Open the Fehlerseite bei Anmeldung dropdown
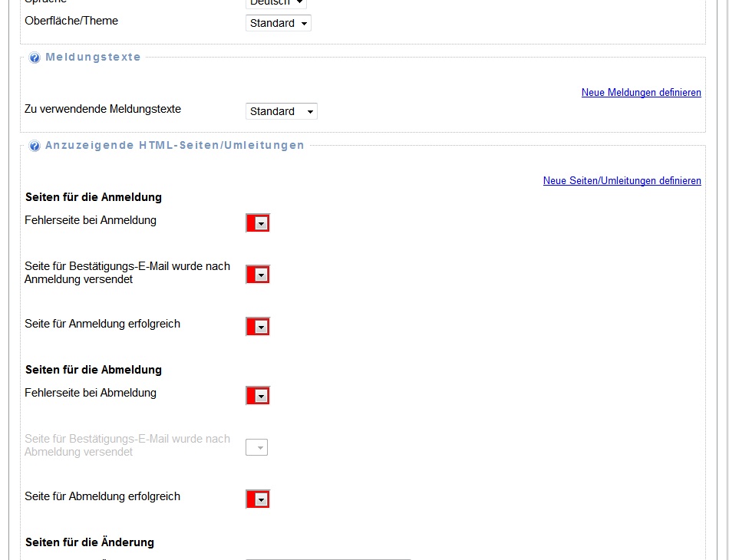This screenshot has height=560, width=729. [259, 223]
